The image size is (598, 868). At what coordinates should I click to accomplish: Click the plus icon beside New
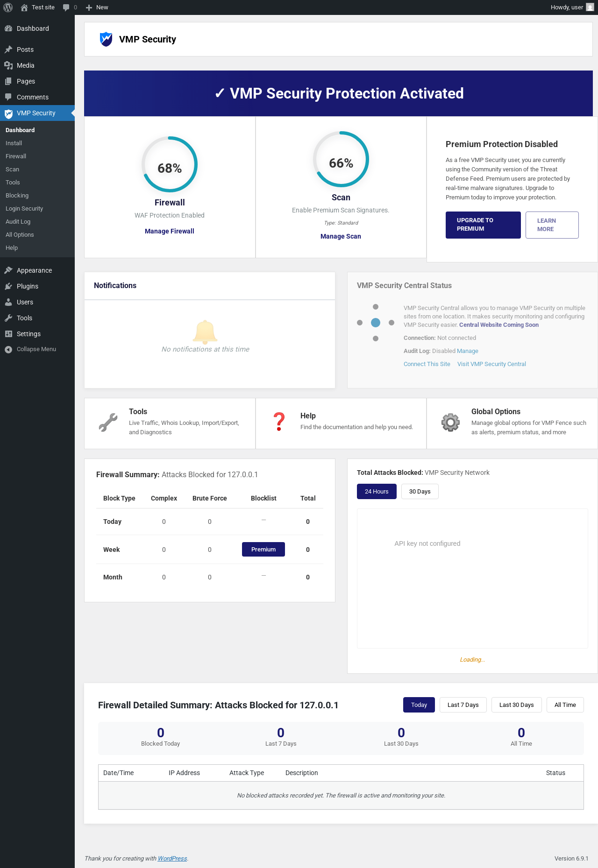(89, 7)
